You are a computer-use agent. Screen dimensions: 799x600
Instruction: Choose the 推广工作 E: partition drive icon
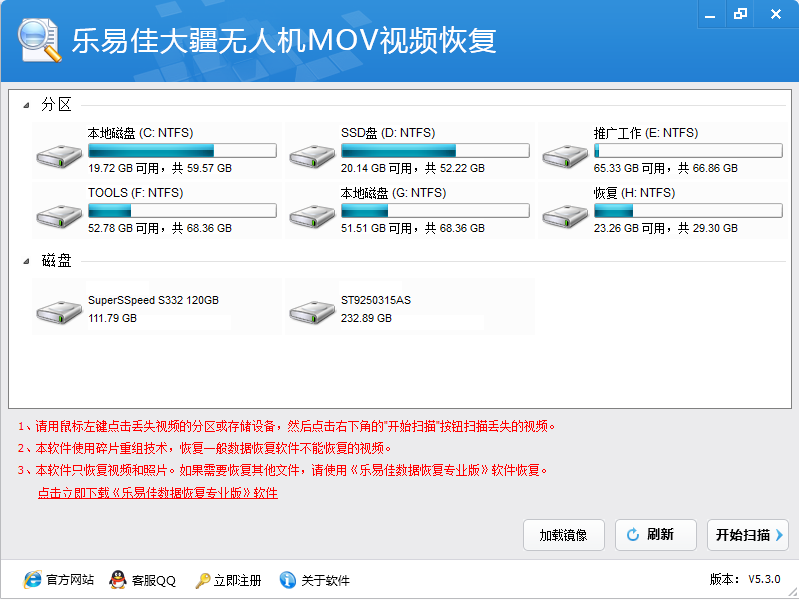pos(565,156)
